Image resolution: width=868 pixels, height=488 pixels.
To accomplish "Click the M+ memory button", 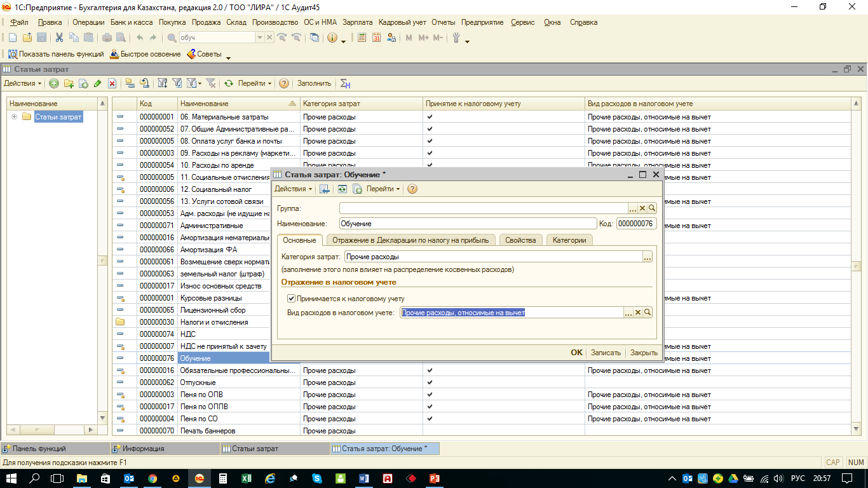I will point(424,37).
